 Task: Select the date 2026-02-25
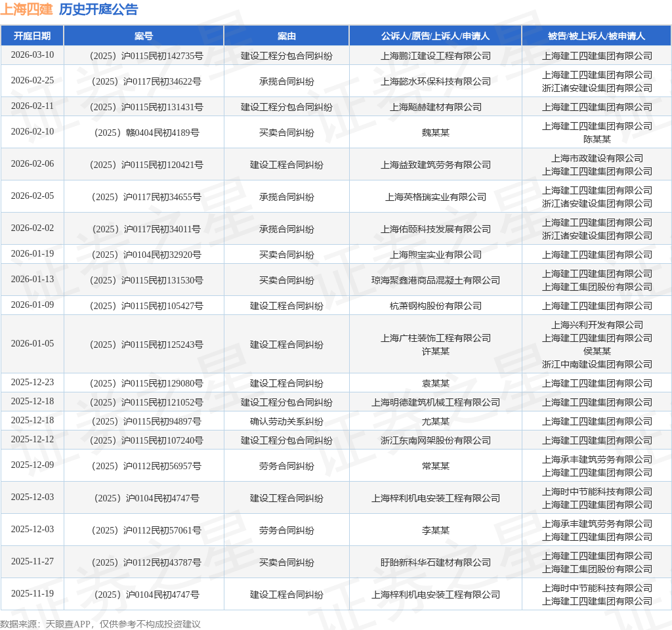click(32, 81)
